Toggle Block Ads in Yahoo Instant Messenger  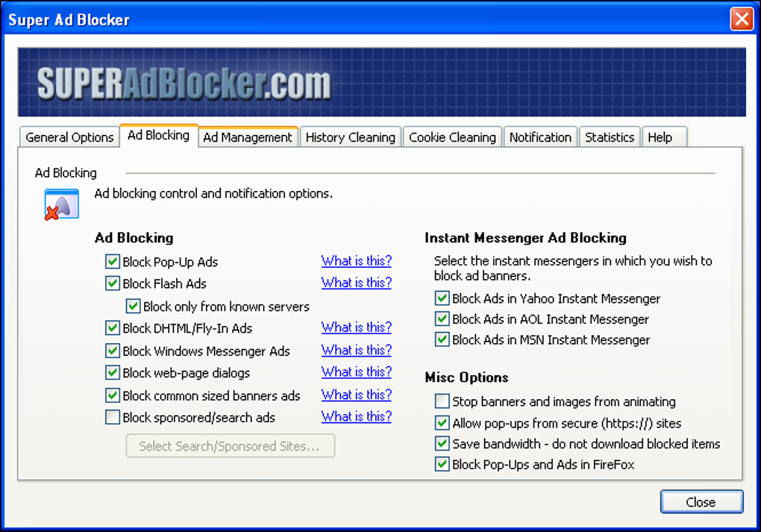442,298
